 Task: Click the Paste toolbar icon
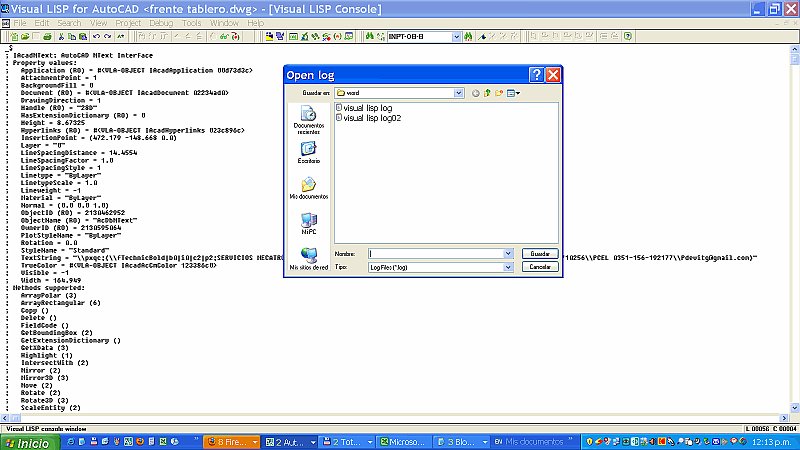click(x=83, y=36)
